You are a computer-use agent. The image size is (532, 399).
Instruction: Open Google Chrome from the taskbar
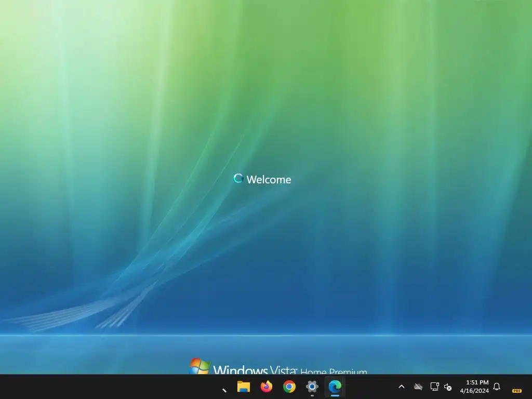(289, 387)
